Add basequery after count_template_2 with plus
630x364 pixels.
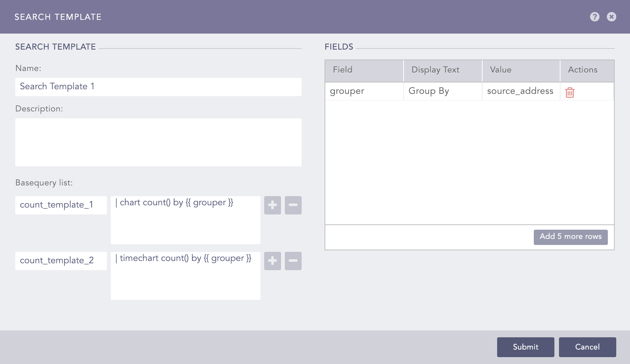[273, 261]
